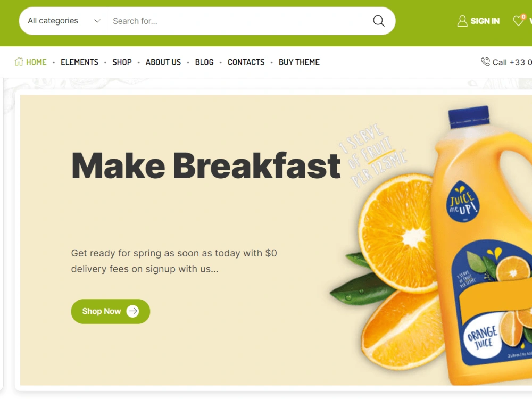
Task: Focus the Search for... input field
Action: point(240,21)
